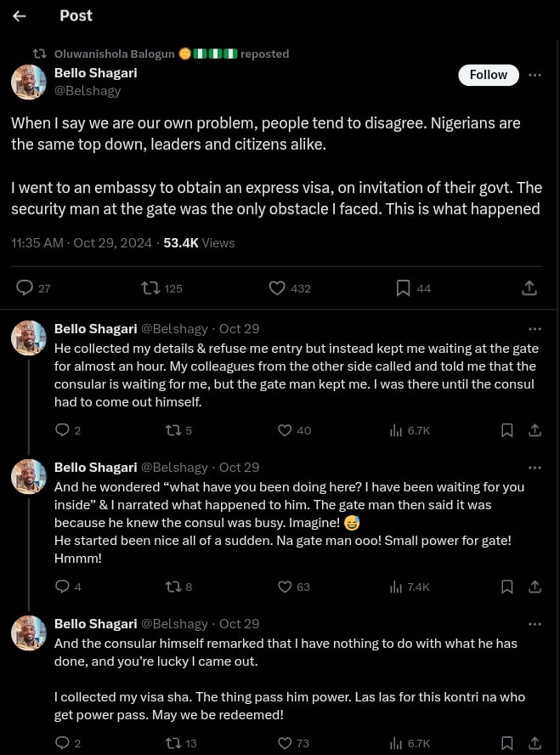Repost the main post with 125 reposts

151,288
